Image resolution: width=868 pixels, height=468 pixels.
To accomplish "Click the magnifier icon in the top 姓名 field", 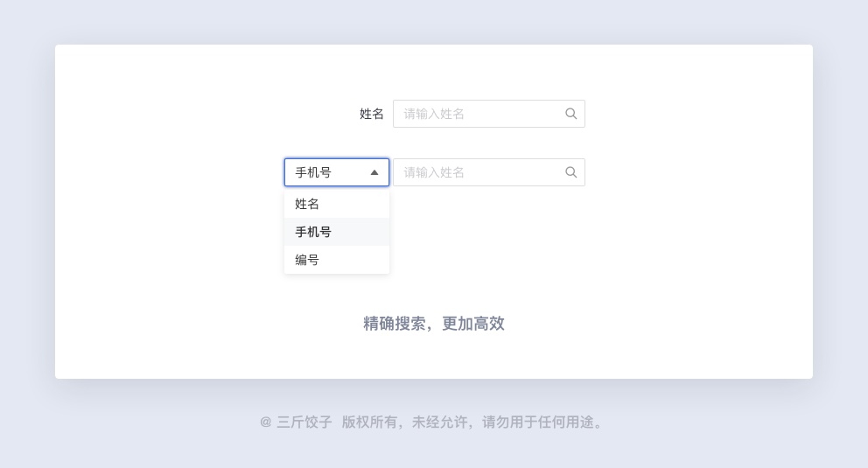I will [570, 114].
